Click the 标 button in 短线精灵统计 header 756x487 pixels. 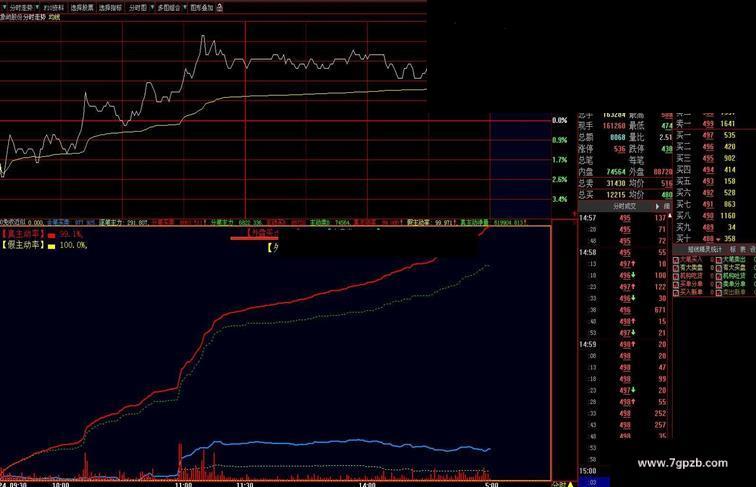733,249
